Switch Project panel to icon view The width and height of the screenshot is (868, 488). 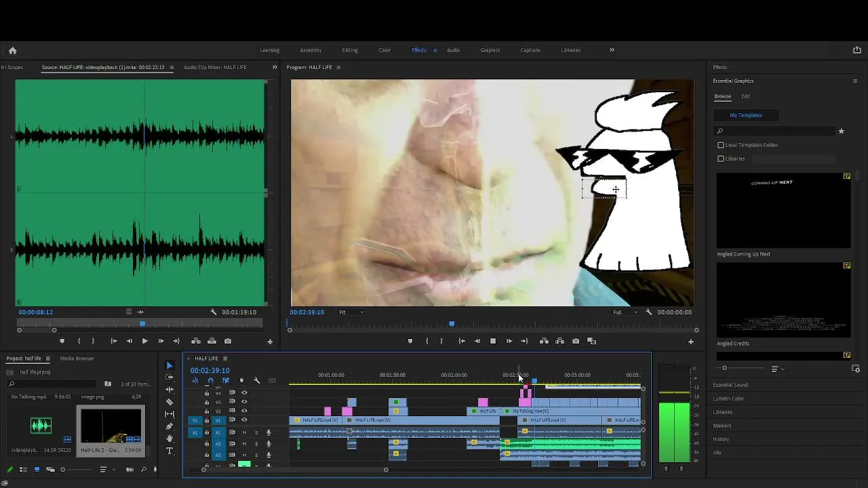37,469
